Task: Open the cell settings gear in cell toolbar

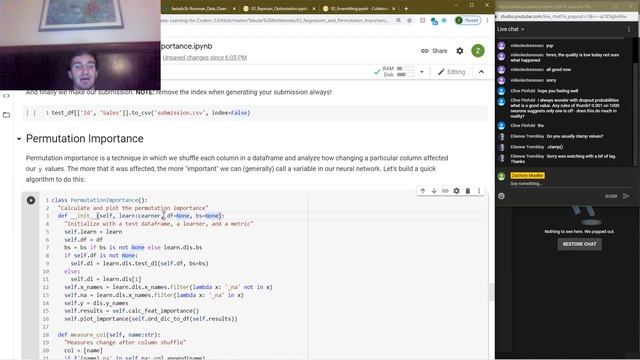Action: [456, 191]
